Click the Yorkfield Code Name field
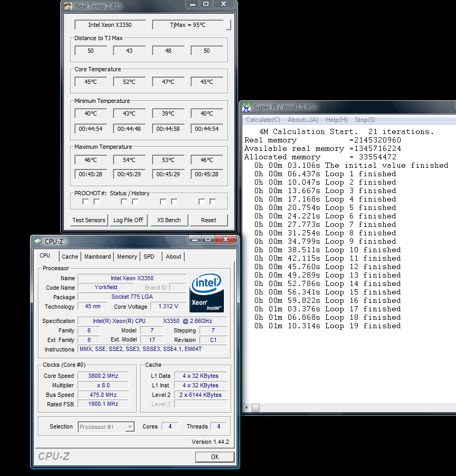456x476 pixels. pos(106,287)
